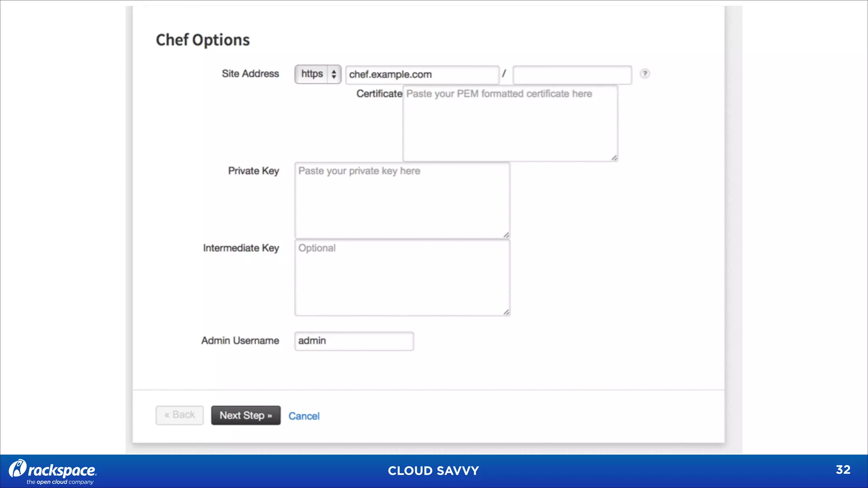This screenshot has height=488, width=868.
Task: Click the Intermediate Key box resize handle
Action: click(x=506, y=312)
